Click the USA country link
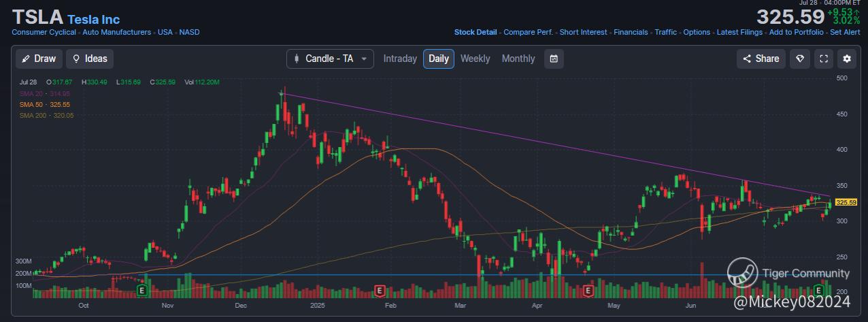Viewport: 868px width, 322px height. pyautogui.click(x=165, y=32)
